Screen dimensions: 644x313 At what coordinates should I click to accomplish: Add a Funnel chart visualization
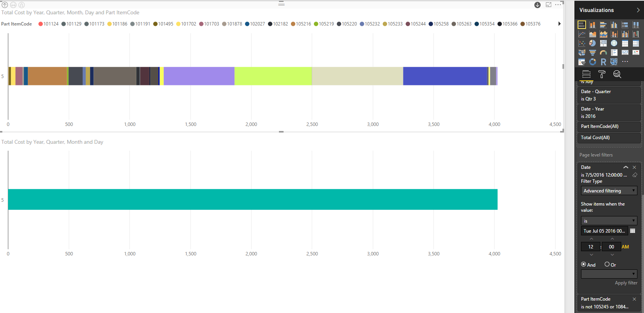point(592,53)
